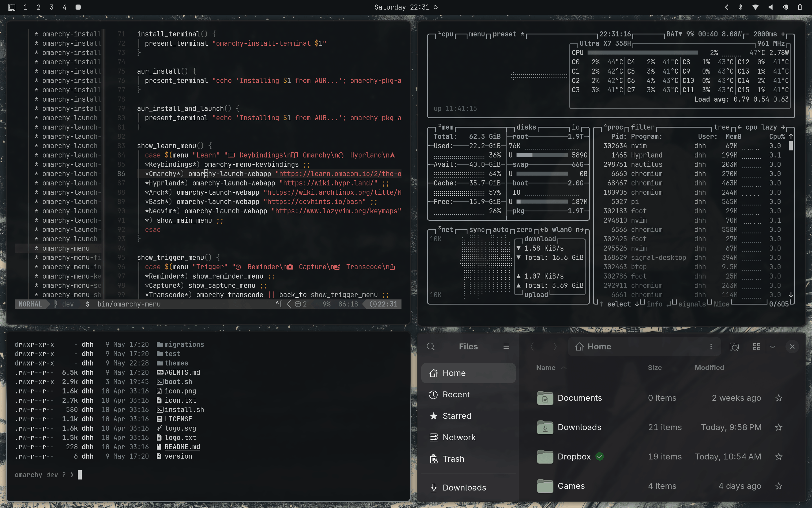Open Trash in the Files sidebar
The height and width of the screenshot is (508, 812).
click(468, 459)
